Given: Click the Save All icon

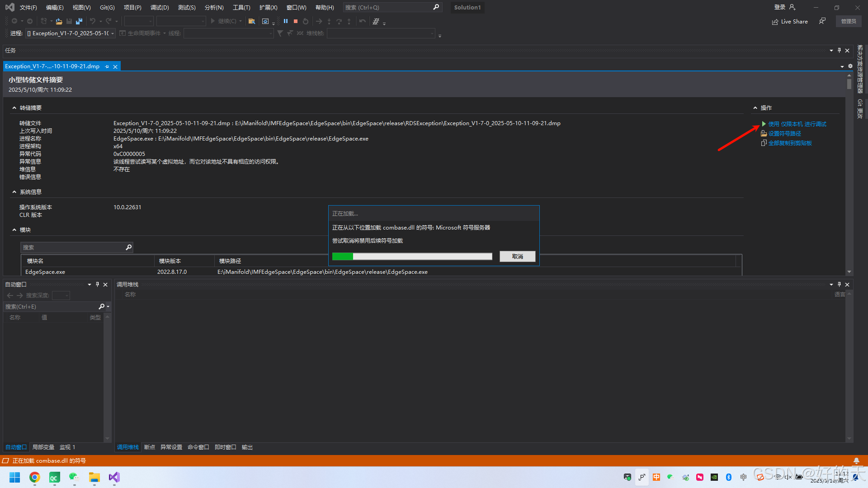Looking at the screenshot, I should (79, 21).
